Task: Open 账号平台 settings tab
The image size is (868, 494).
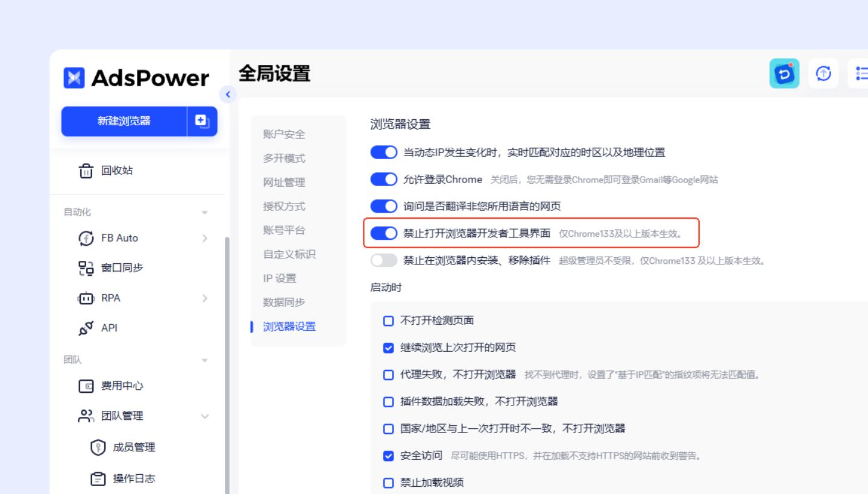Action: [284, 230]
